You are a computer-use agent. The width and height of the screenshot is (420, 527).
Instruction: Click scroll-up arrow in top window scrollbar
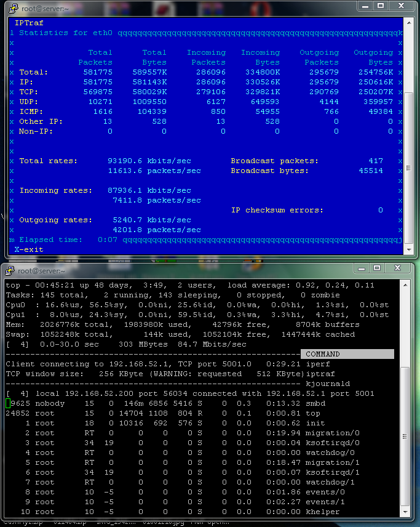405,285
